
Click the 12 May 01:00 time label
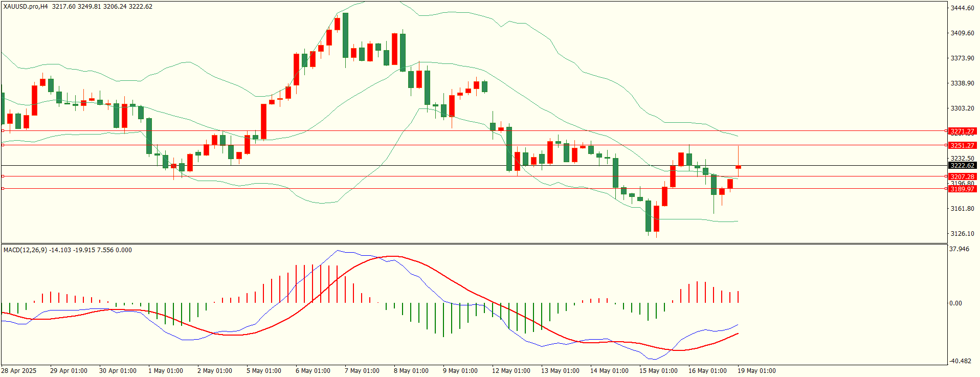pos(511,371)
